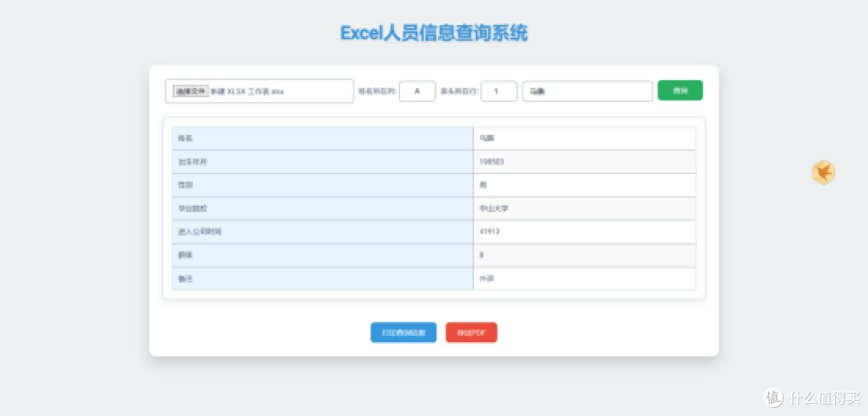868x416 pixels.
Task: Click the 选择文件 file chooser button
Action: [x=190, y=92]
